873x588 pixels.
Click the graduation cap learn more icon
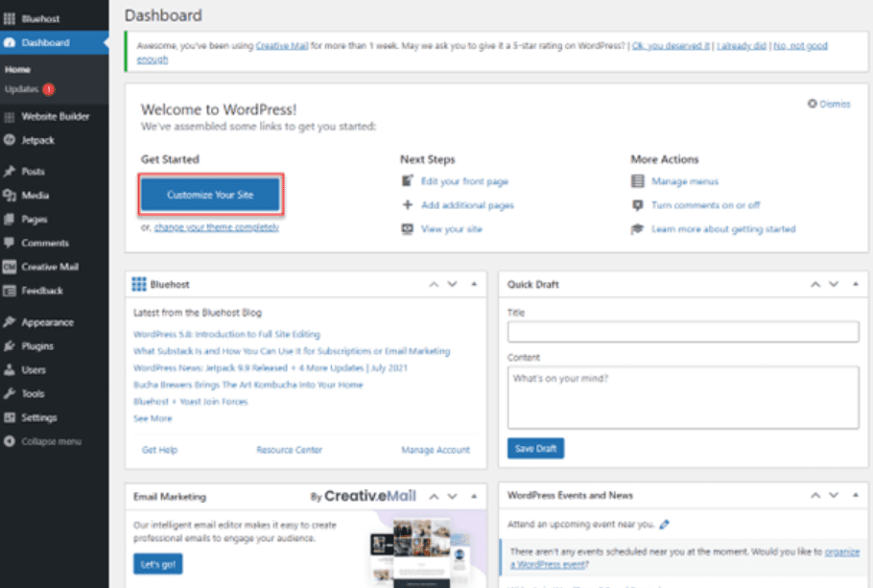(x=638, y=229)
